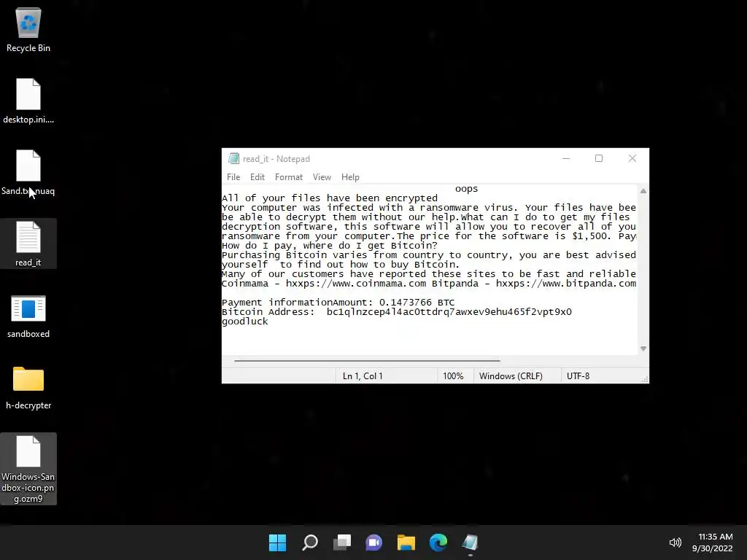
Task: Click the Coinmama link line in Notepad
Action: point(429,284)
